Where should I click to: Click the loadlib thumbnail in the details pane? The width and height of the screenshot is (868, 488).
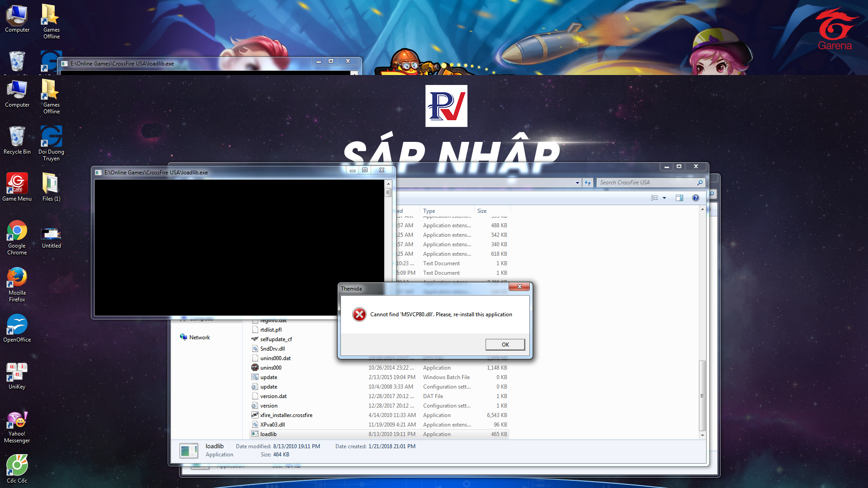pyautogui.click(x=189, y=450)
